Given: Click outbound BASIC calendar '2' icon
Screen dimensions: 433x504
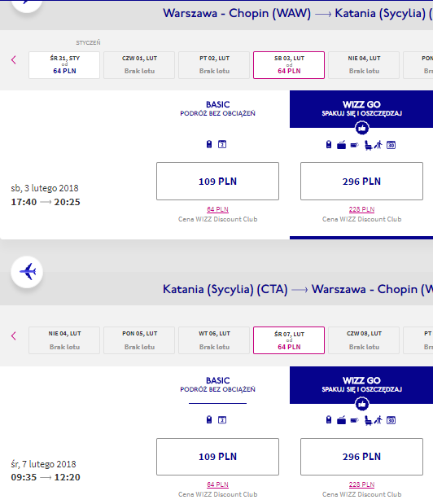Looking at the screenshot, I should tap(222, 144).
